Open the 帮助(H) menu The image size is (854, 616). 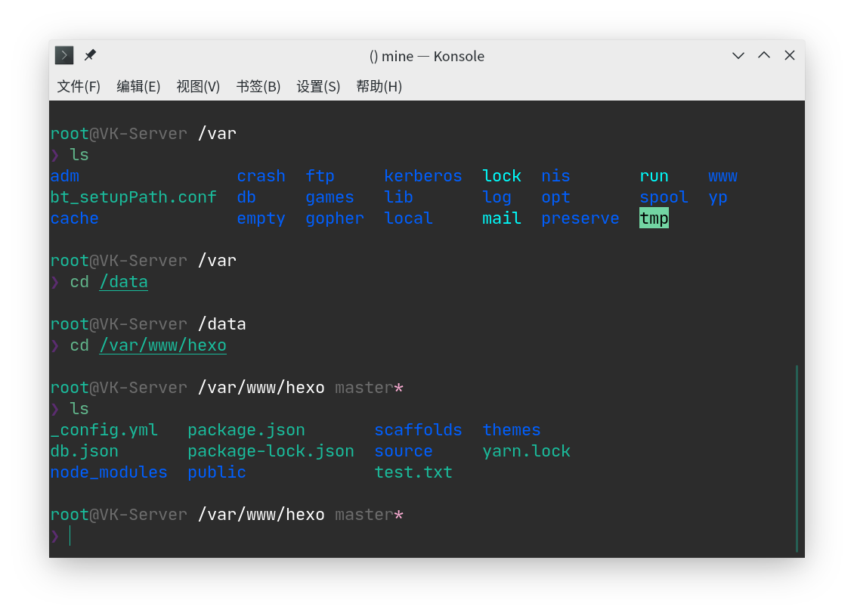pos(379,86)
